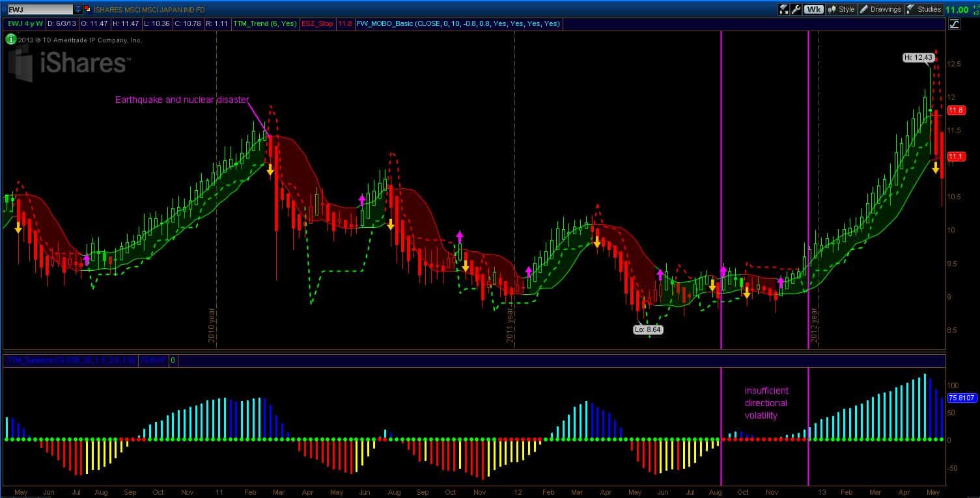Image resolution: width=980 pixels, height=498 pixels.
Task: Select the 'Earthquake and nuclear disaster' annotation
Action: pos(182,100)
